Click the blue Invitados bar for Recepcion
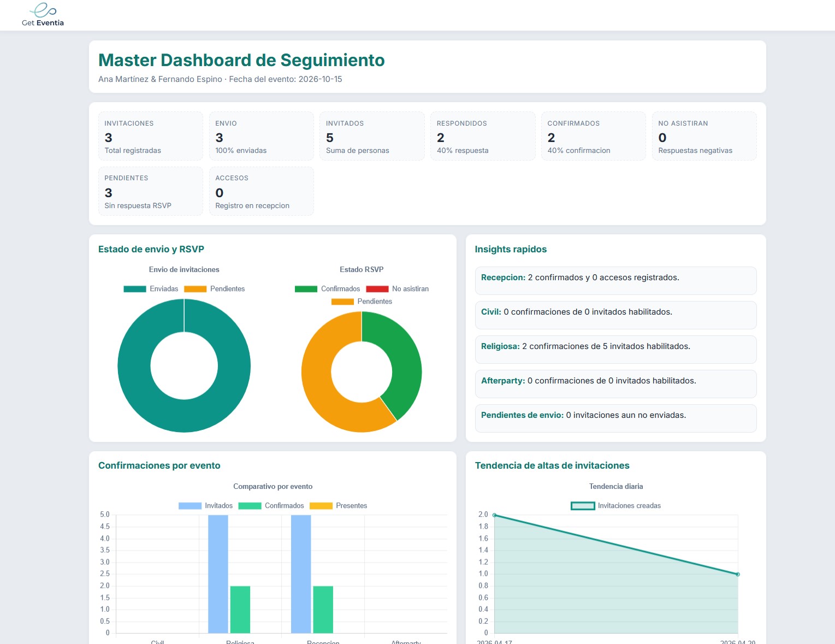The width and height of the screenshot is (835, 644). tap(301, 574)
